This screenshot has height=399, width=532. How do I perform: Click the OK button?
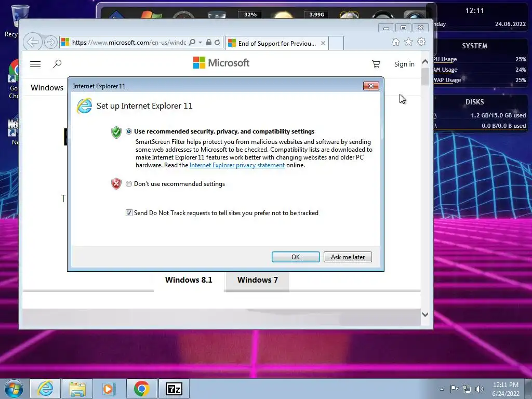(x=296, y=257)
